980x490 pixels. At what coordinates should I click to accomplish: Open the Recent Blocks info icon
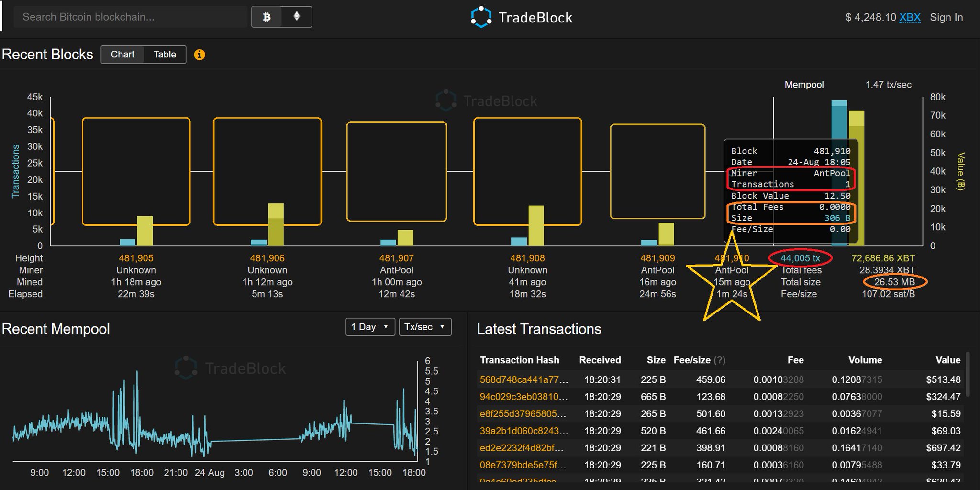tap(200, 55)
